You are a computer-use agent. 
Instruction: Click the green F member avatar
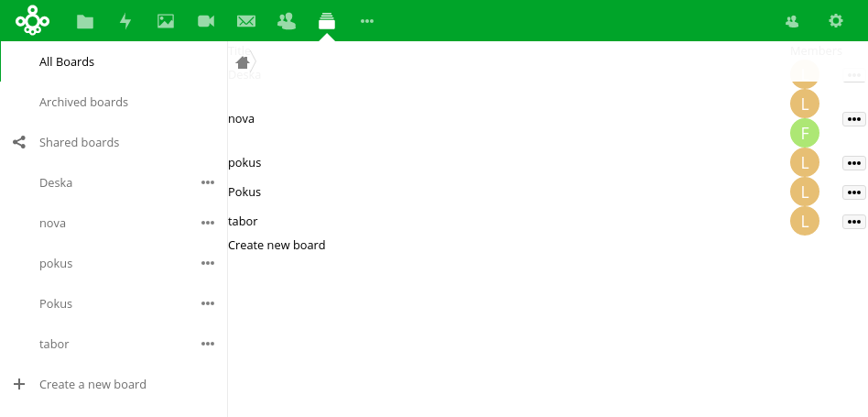(x=804, y=133)
